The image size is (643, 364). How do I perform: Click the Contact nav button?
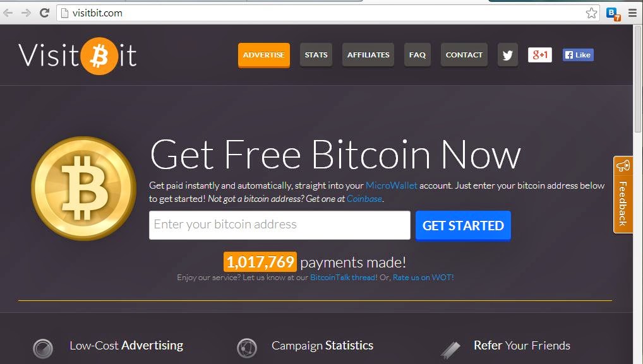pyautogui.click(x=464, y=55)
